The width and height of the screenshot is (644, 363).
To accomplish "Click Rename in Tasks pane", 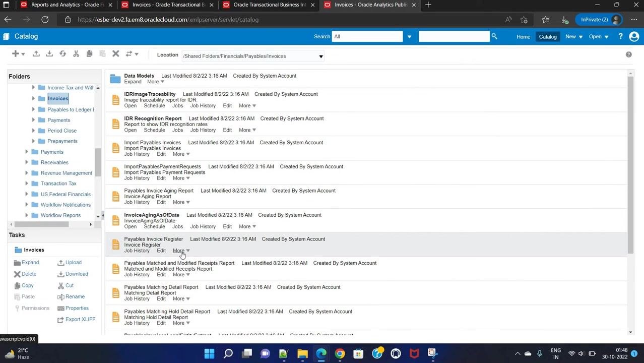I will [x=71, y=296].
